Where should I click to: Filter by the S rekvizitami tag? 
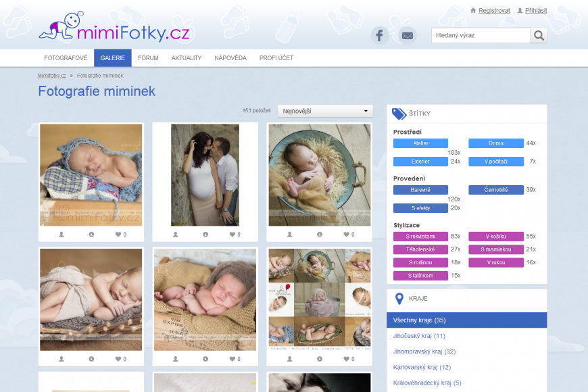(420, 237)
